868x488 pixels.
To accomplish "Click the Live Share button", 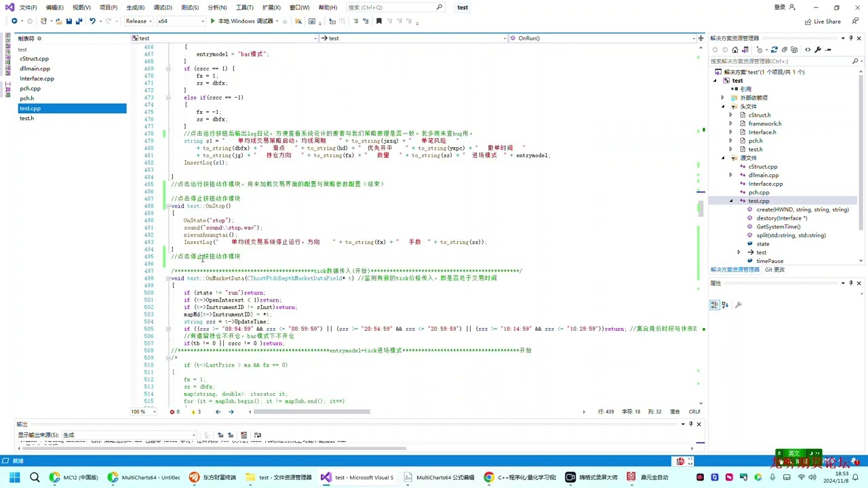I will coord(823,22).
